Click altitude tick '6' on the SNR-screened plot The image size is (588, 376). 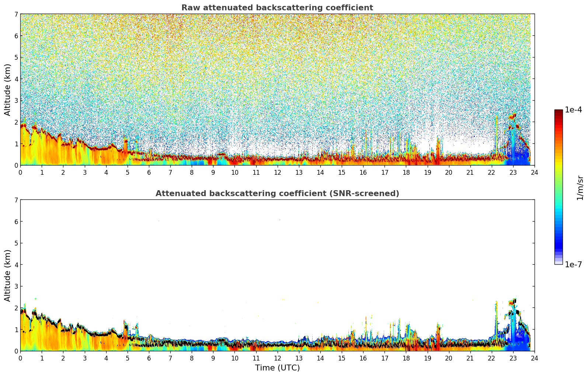(x=16, y=222)
